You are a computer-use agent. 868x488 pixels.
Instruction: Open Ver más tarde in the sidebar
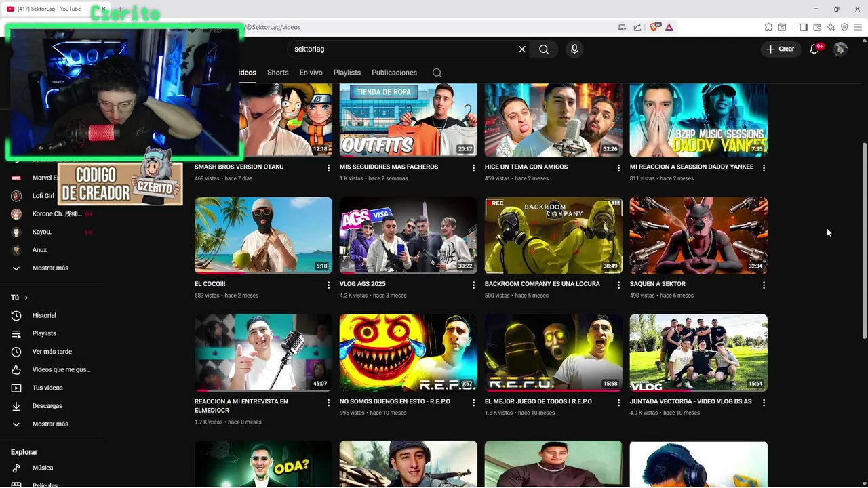tap(52, 352)
